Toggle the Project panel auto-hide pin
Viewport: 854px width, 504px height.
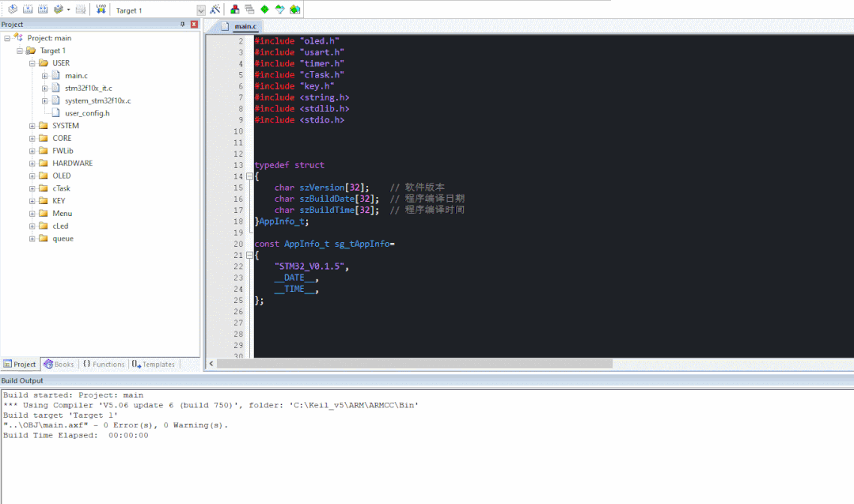point(183,25)
